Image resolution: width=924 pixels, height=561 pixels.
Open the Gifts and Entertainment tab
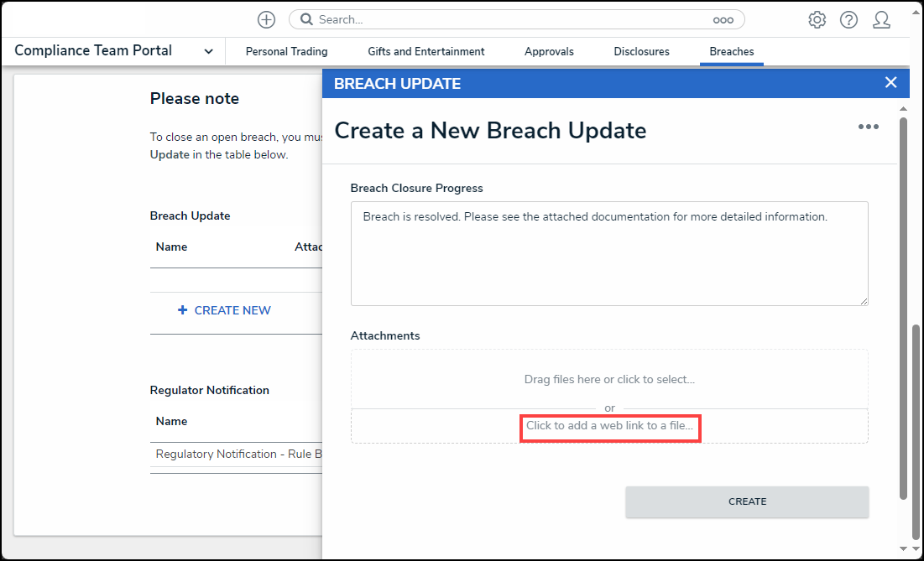pos(425,51)
